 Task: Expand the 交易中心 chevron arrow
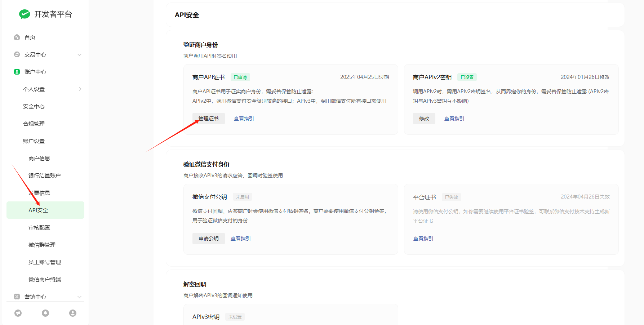(x=80, y=55)
